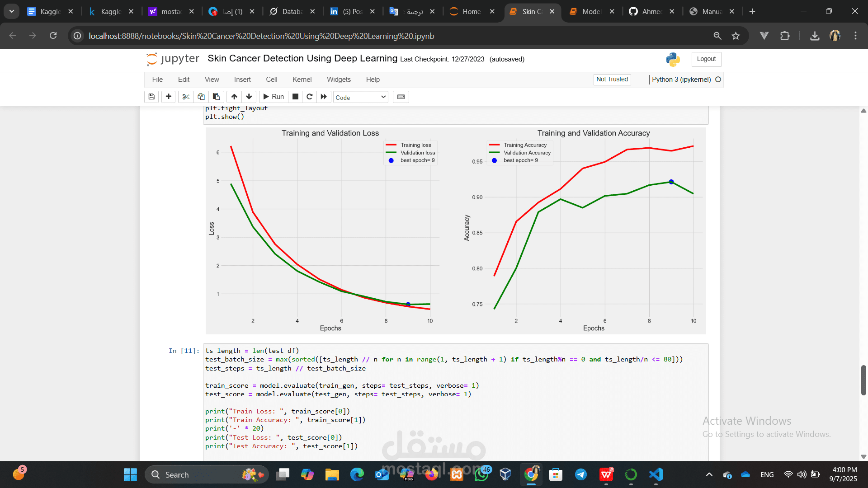Open the command palette keyboard icon
This screenshot has height=488, width=868.
point(401,97)
